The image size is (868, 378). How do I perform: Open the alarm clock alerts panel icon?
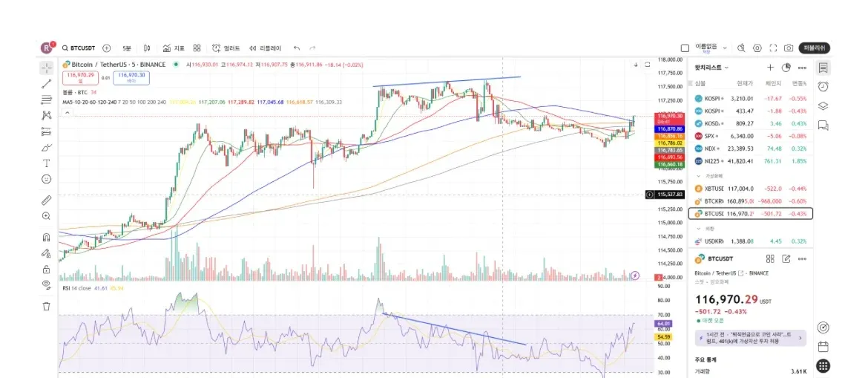pyautogui.click(x=823, y=86)
